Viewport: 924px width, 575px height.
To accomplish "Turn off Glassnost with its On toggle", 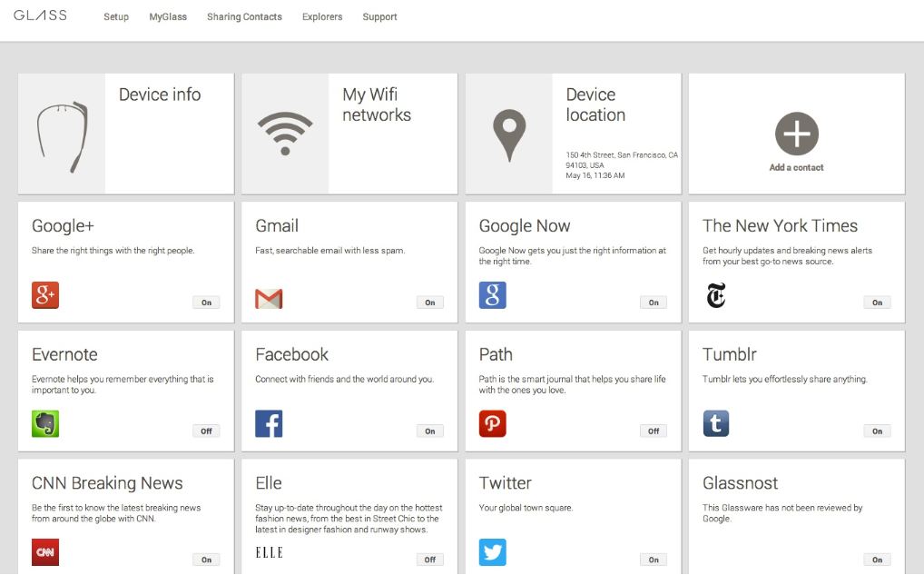I will pyautogui.click(x=878, y=560).
